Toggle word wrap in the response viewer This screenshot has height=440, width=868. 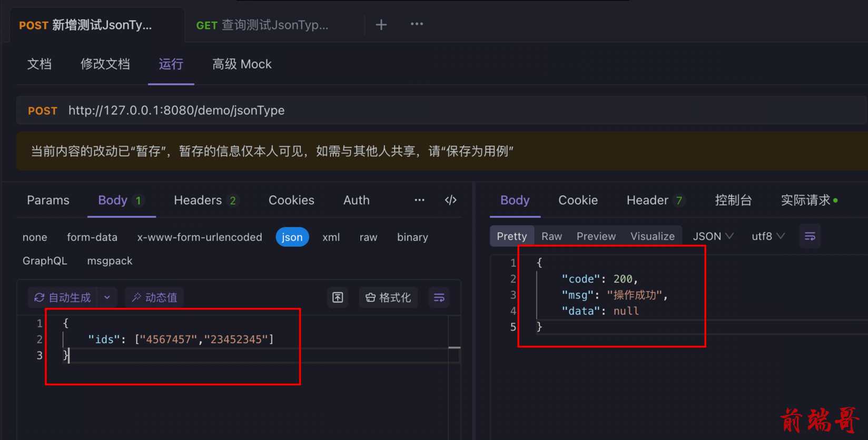[810, 236]
